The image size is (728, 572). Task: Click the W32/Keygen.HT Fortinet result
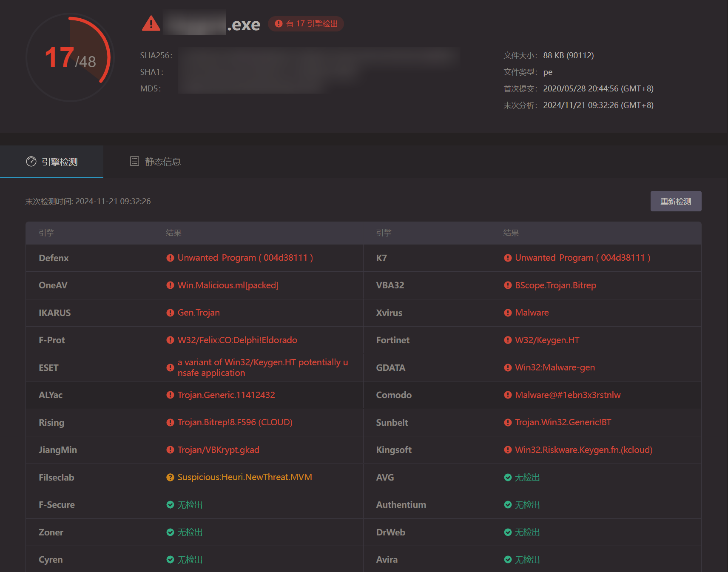[x=547, y=340]
